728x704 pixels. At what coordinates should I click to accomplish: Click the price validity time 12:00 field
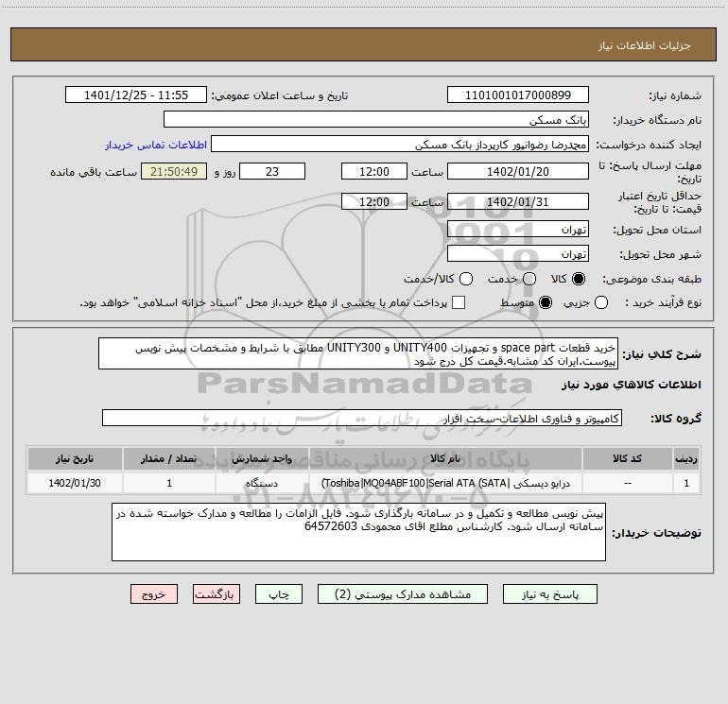[374, 202]
